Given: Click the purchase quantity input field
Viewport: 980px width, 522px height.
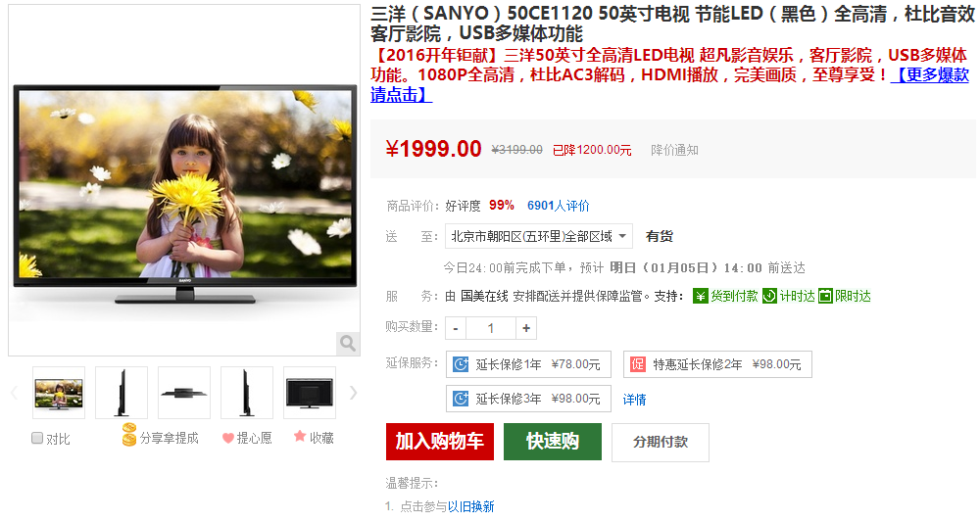Looking at the screenshot, I should coord(491,328).
